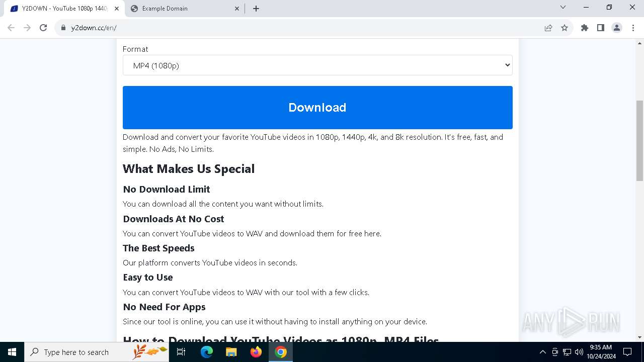Open File Explorer from taskbar
The width and height of the screenshot is (644, 362).
click(231, 352)
